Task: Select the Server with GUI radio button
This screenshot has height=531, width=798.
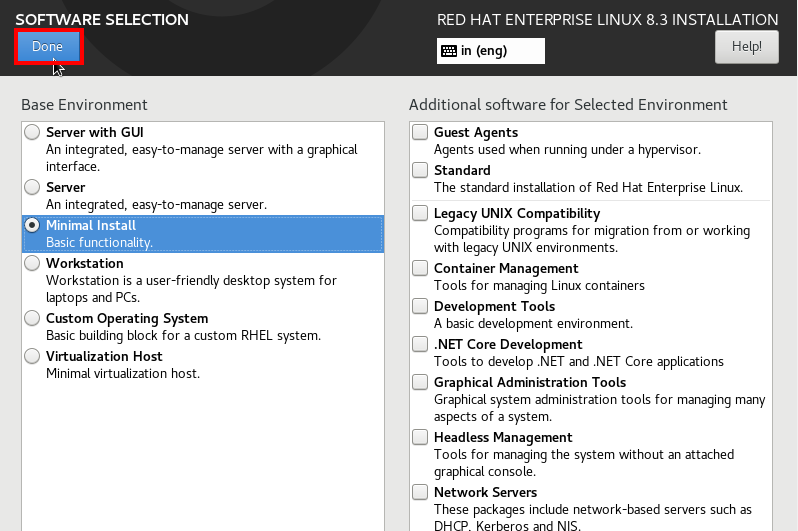Action: pyautogui.click(x=32, y=132)
